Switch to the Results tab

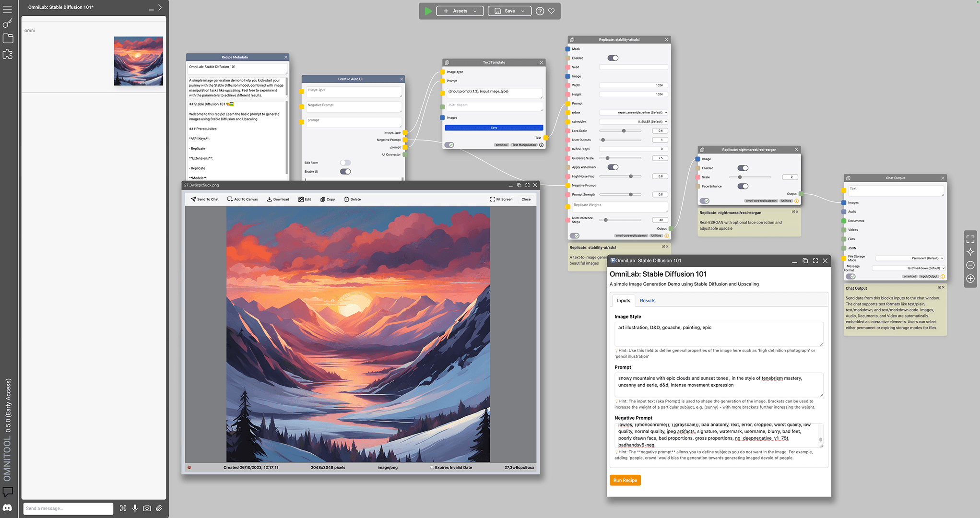(x=648, y=300)
